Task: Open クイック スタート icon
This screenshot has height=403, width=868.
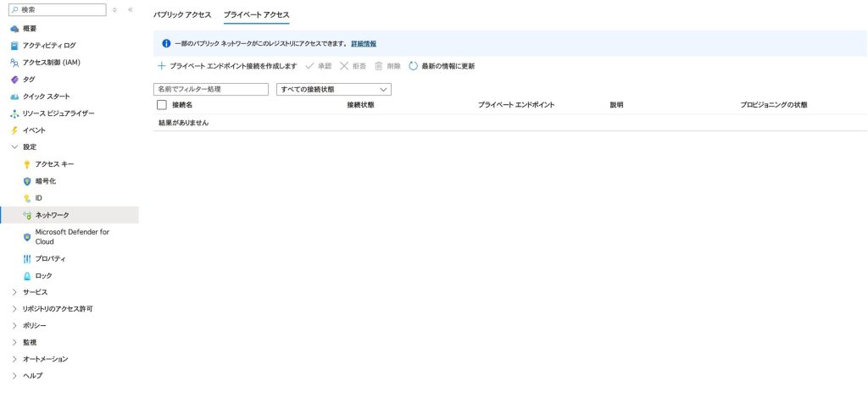Action: click(14, 97)
